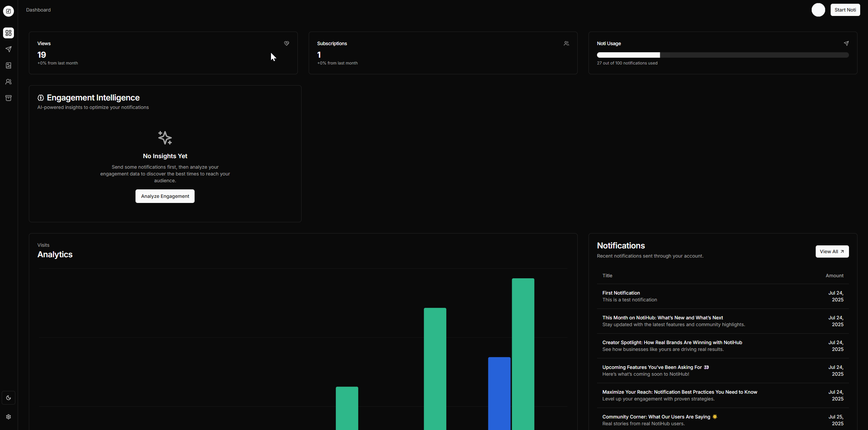This screenshot has height=430, width=868.
Task: Select the subscribers users icon in sidebar
Action: click(8, 82)
